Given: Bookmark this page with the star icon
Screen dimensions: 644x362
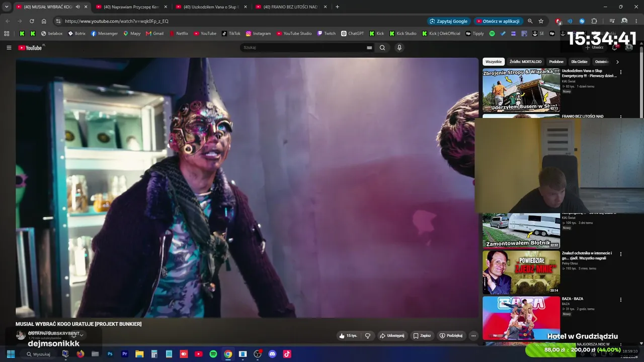Looking at the screenshot, I should pos(541,21).
